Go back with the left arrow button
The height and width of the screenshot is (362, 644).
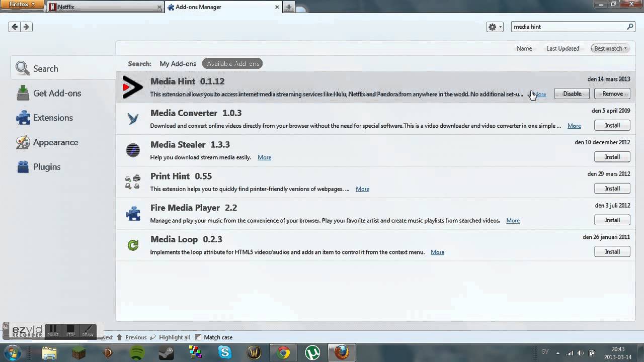15,27
